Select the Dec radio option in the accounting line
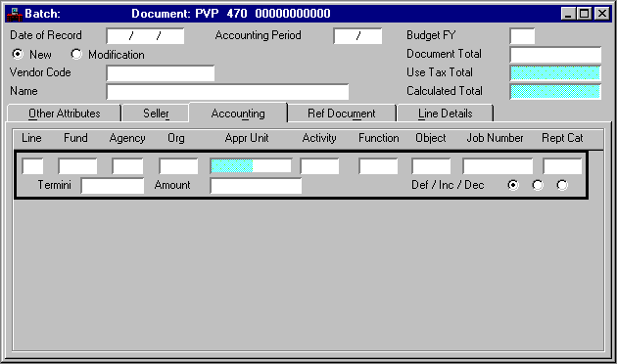 click(x=562, y=185)
